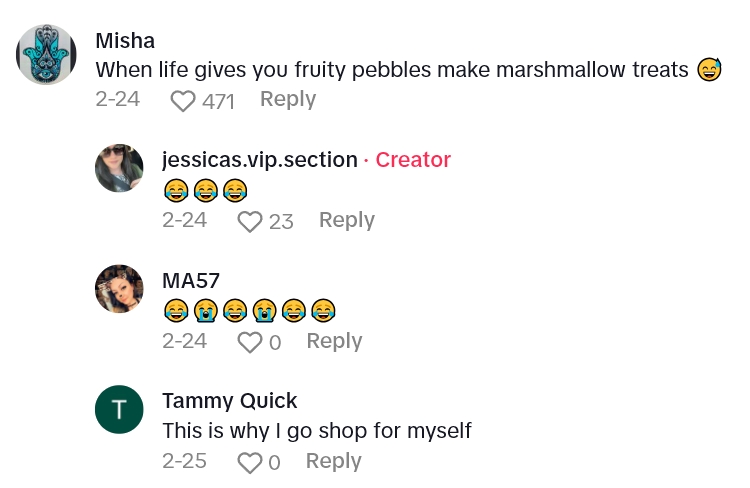Viewport: 750px width, 488px height.
Task: Like Tammy Quick's shopping comment
Action: 249,462
